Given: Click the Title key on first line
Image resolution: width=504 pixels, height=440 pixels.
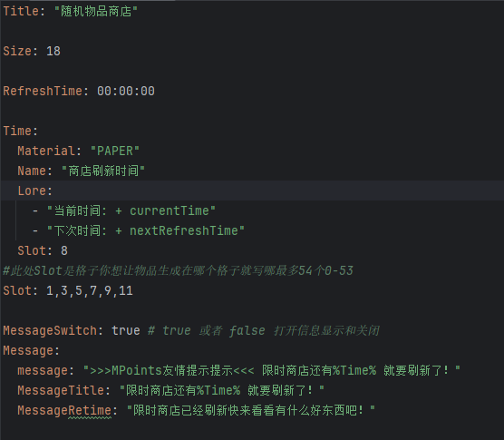Looking at the screenshot, I should tap(21, 11).
